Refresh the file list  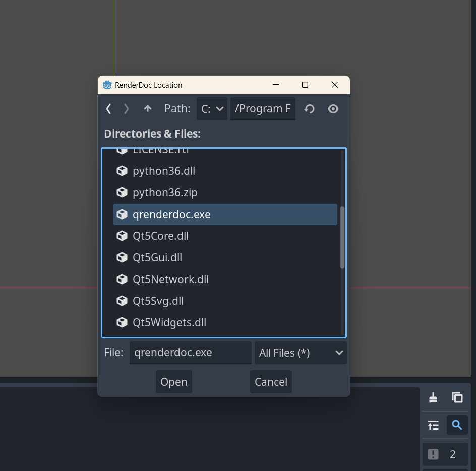coord(309,109)
